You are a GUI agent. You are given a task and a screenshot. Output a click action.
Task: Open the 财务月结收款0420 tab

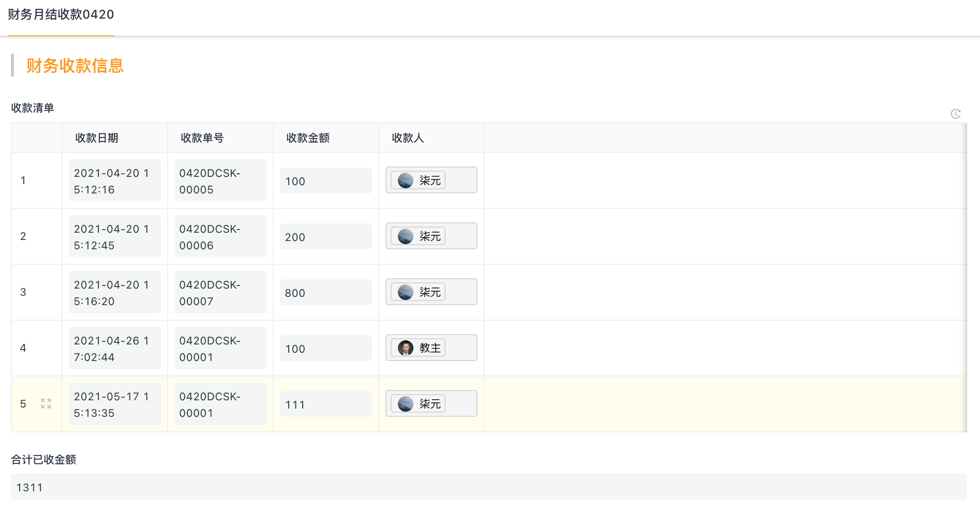click(x=61, y=14)
